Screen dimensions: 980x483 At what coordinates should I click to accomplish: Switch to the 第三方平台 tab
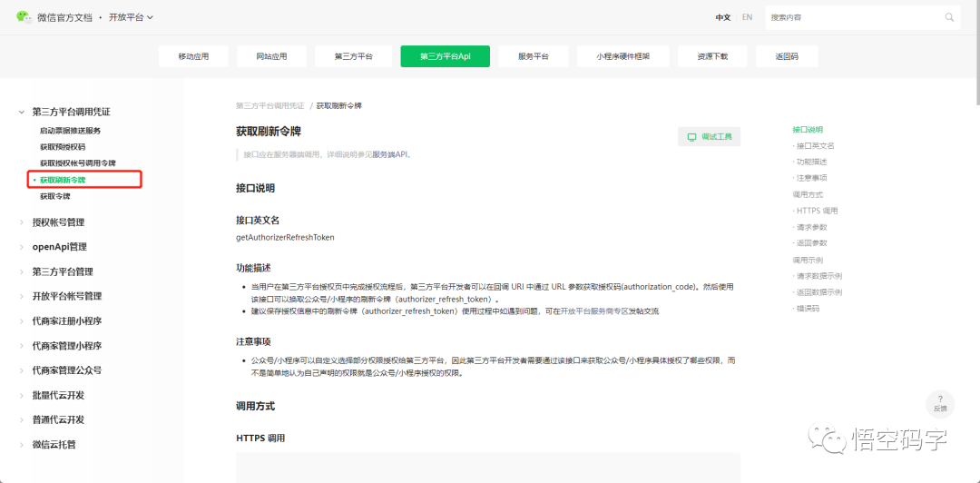[x=353, y=56]
